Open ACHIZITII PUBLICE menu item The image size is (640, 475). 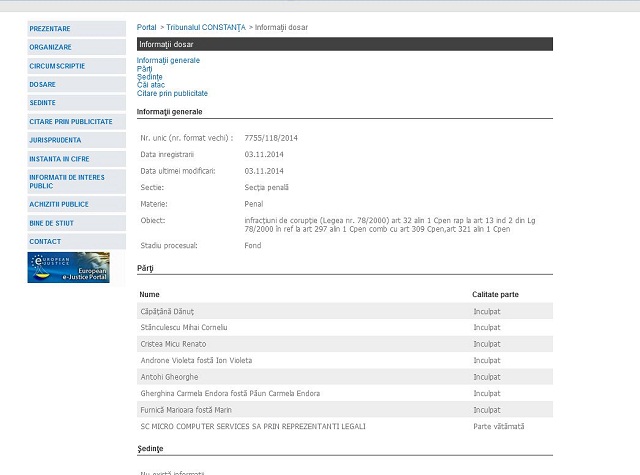59,203
